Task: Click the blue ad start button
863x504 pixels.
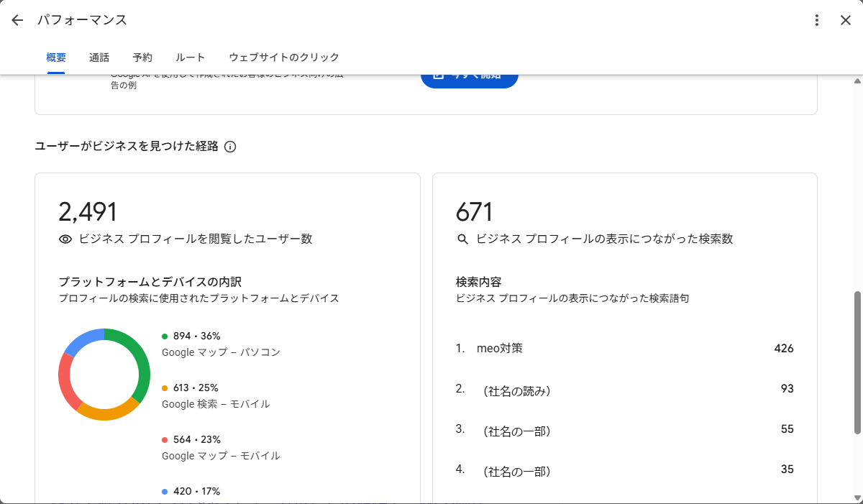Action: [470, 79]
